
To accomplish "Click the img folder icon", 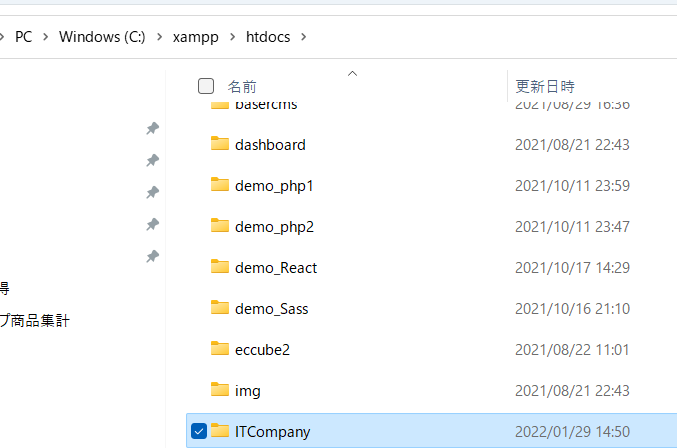I will pyautogui.click(x=220, y=389).
